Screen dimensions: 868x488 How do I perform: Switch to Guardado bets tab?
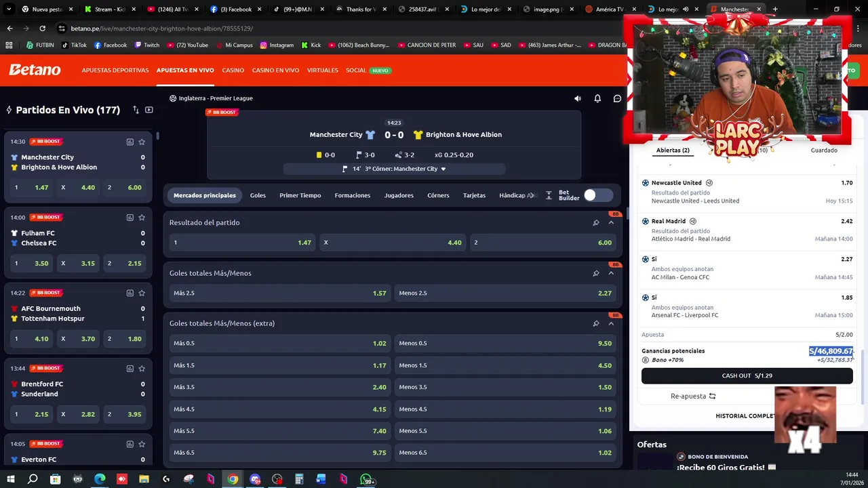click(x=824, y=150)
